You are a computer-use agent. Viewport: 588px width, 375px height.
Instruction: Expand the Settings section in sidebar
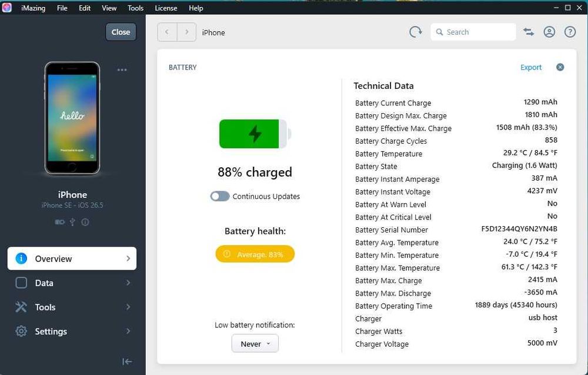[x=72, y=331]
